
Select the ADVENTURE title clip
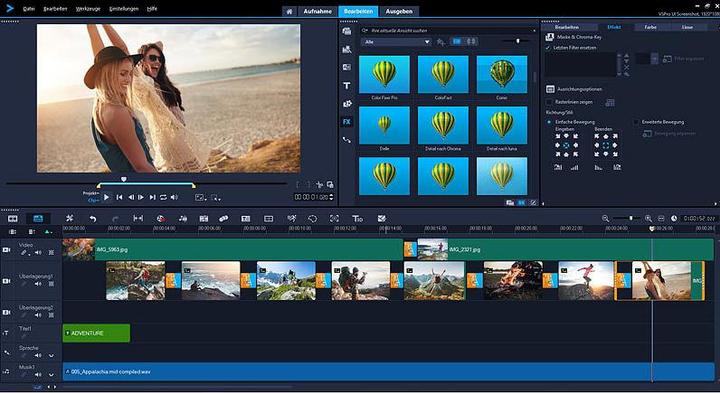coord(96,333)
